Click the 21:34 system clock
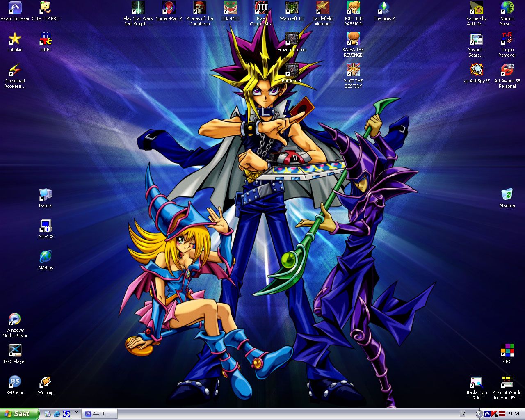 [x=514, y=414]
